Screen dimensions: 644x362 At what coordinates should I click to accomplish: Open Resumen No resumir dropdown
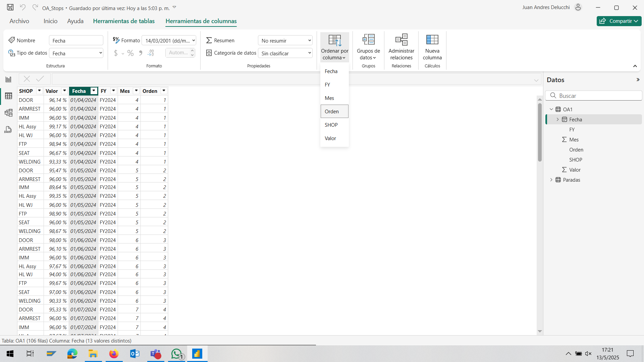(285, 41)
